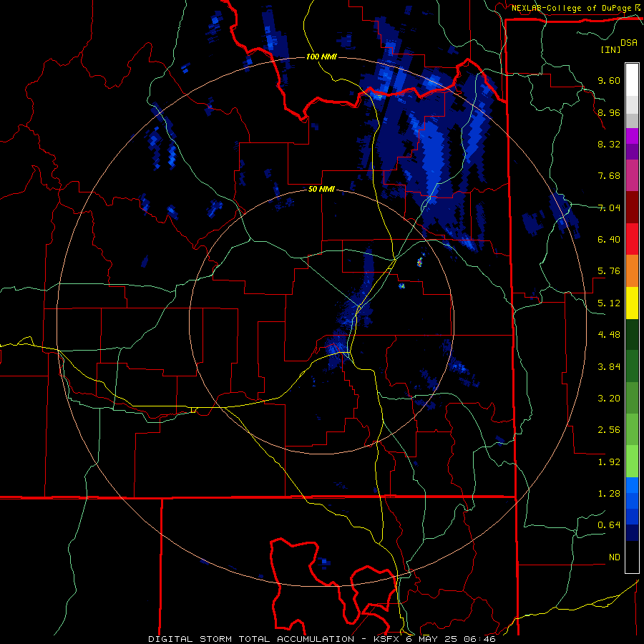Select the darkest green legend swatch

tap(632, 335)
